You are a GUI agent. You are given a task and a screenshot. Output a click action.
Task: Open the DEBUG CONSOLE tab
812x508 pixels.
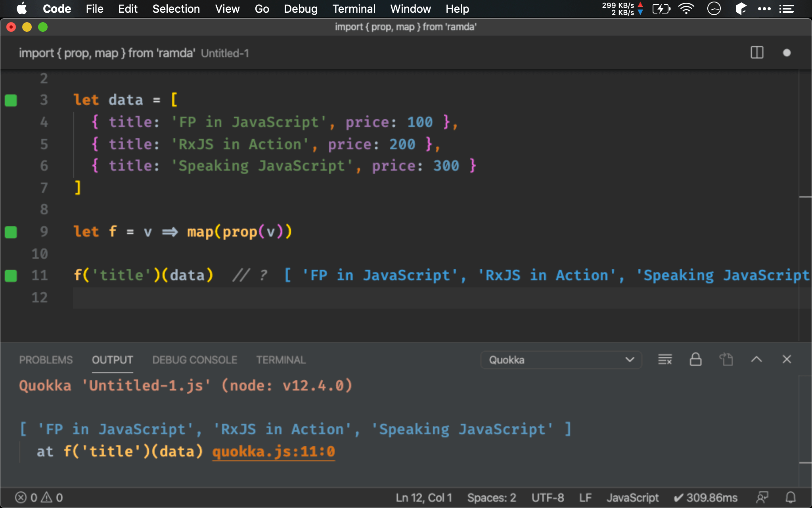click(195, 360)
